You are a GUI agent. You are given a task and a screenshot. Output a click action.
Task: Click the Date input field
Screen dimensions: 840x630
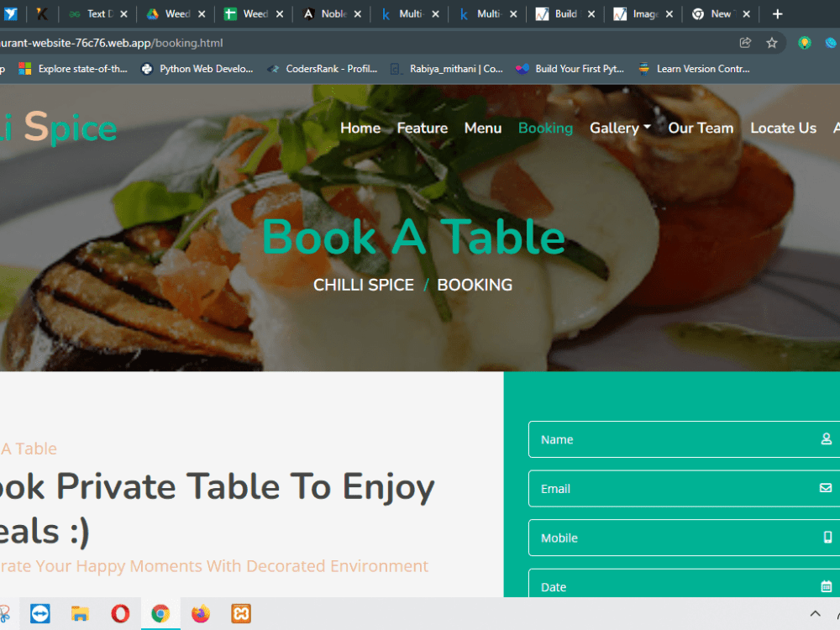(684, 584)
